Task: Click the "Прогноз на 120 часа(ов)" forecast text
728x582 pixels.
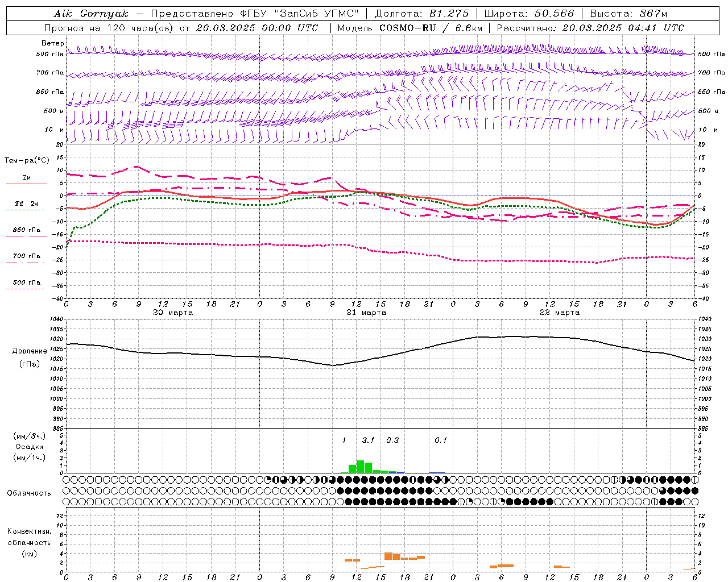Action: (x=109, y=28)
